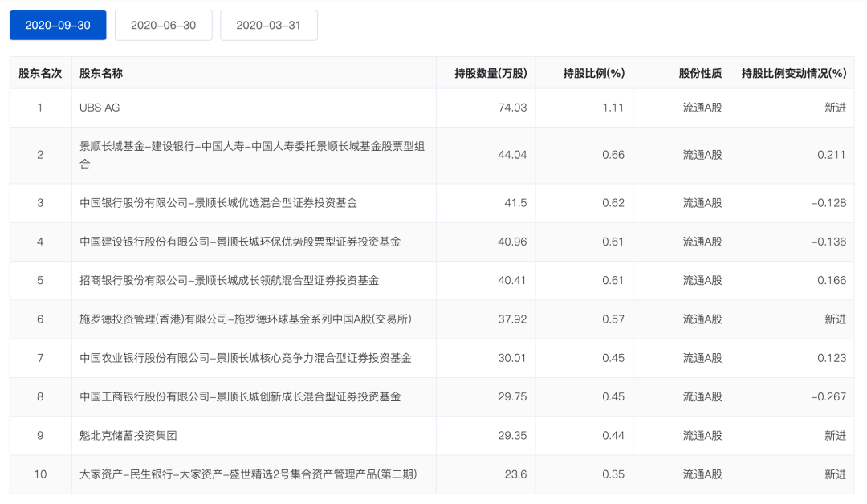Select 大家资产-民生银行 shareholder name
This screenshot has height=504, width=867.
248,474
